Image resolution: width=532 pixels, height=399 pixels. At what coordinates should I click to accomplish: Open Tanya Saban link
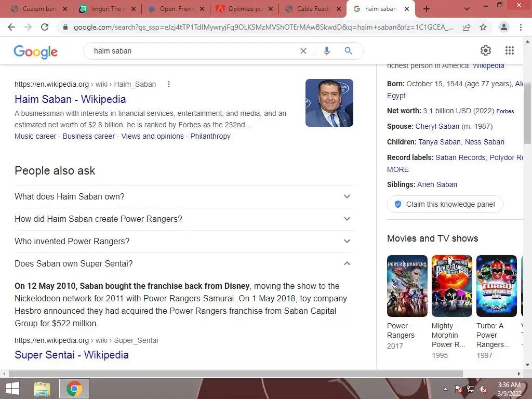tap(440, 142)
